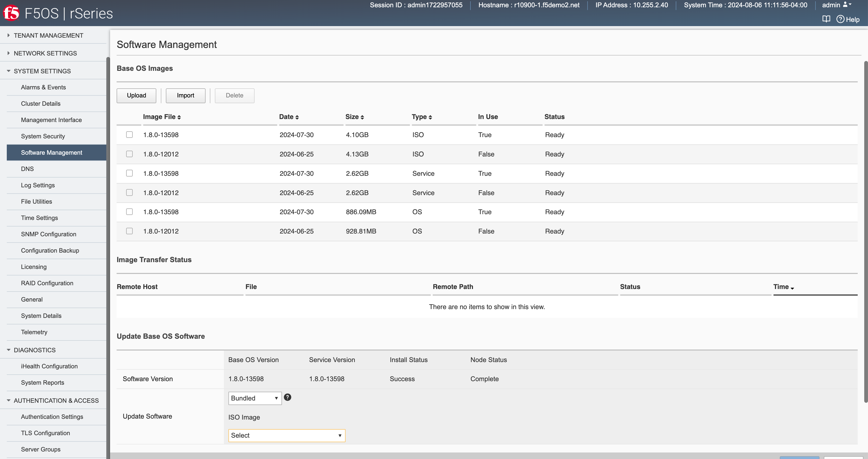The width and height of the screenshot is (868, 459).
Task: Open RAID Configuration
Action: tap(57, 283)
